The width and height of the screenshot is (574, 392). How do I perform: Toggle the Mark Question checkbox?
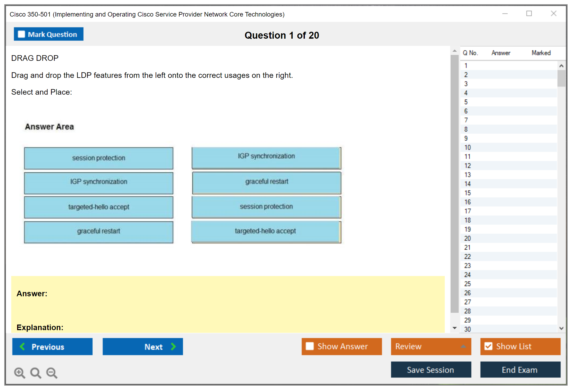pos(21,34)
